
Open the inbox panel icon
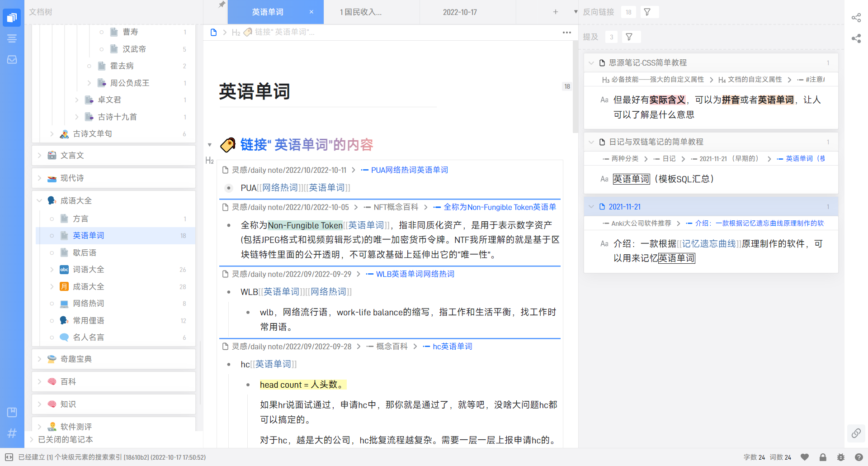coord(12,60)
